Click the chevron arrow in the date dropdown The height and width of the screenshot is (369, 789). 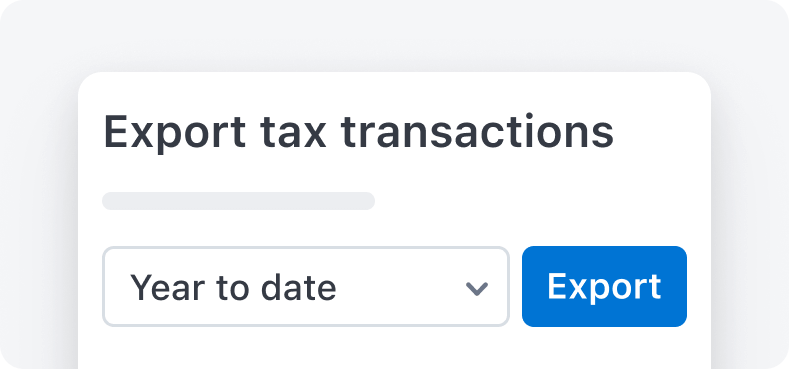tap(476, 288)
